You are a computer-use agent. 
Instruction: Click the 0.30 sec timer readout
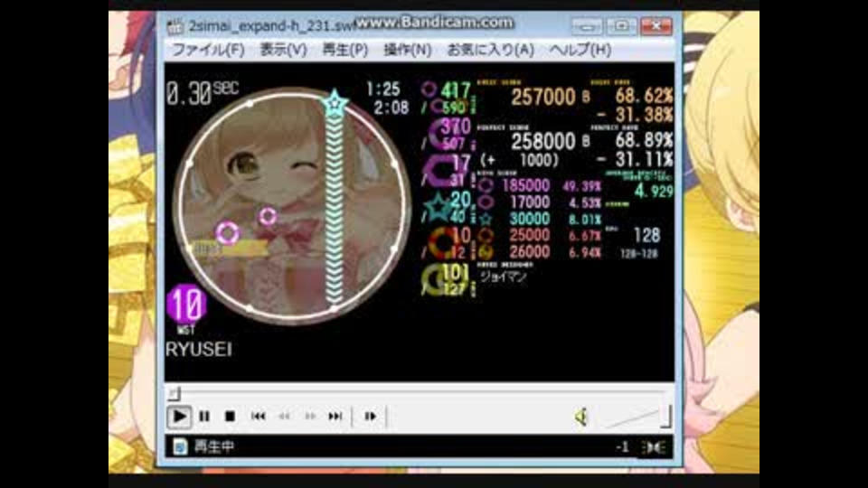pyautogui.click(x=203, y=92)
